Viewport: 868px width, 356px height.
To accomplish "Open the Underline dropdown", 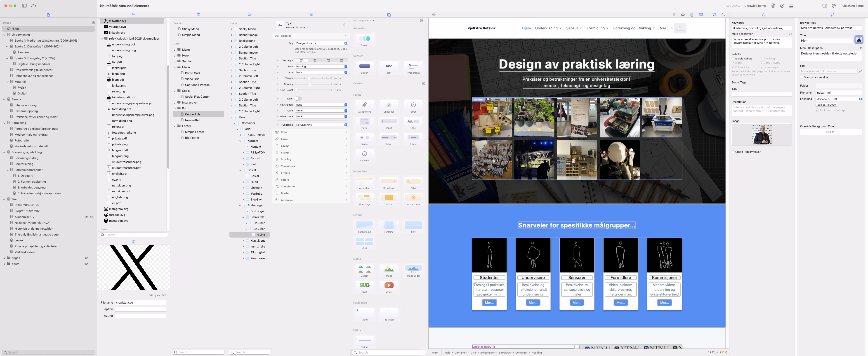I will (321, 125).
